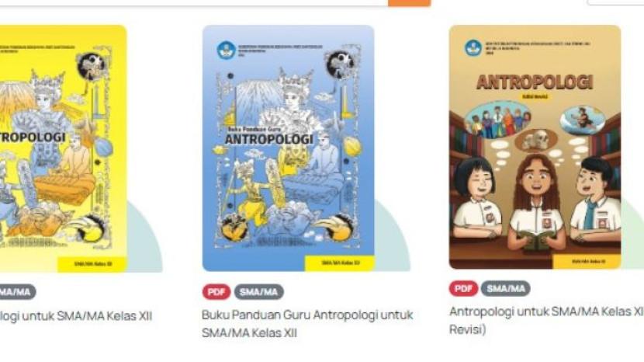Image resolution: width=644 pixels, height=362 pixels.
Task: Click the yellow class label on the tan cover
Action: pos(587,262)
